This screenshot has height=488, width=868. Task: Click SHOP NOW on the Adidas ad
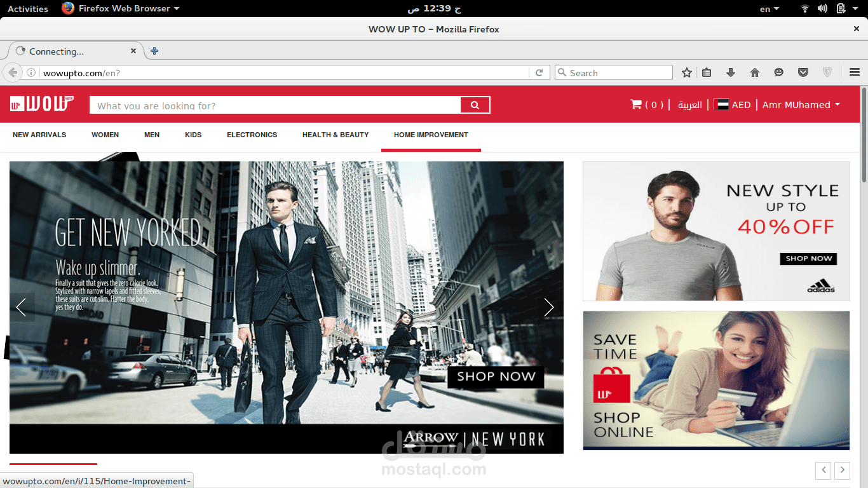pos(808,259)
